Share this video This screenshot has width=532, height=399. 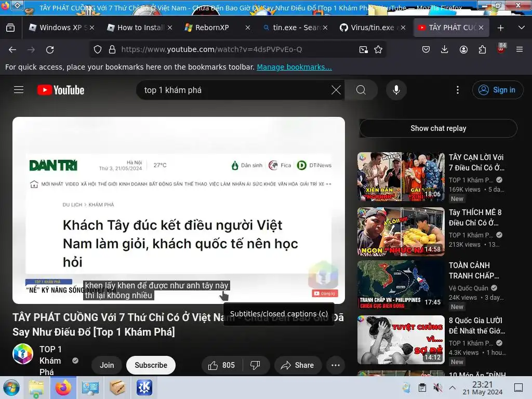[298, 365]
